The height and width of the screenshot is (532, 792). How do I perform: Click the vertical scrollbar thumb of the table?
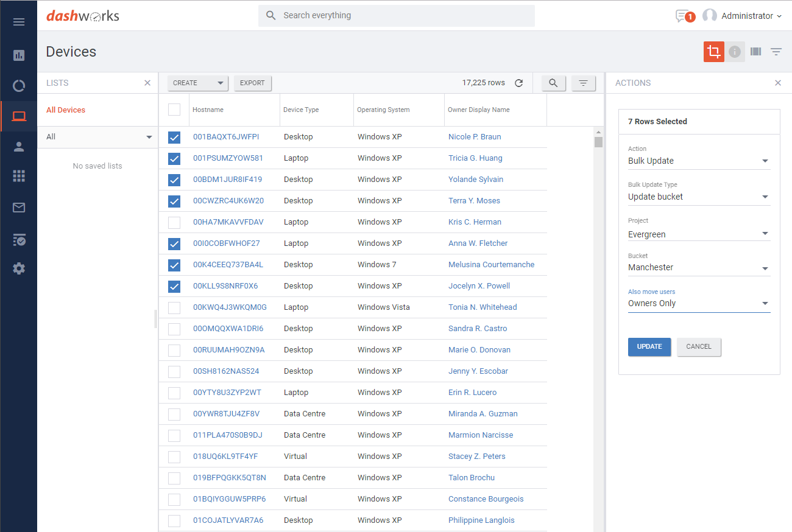599,142
